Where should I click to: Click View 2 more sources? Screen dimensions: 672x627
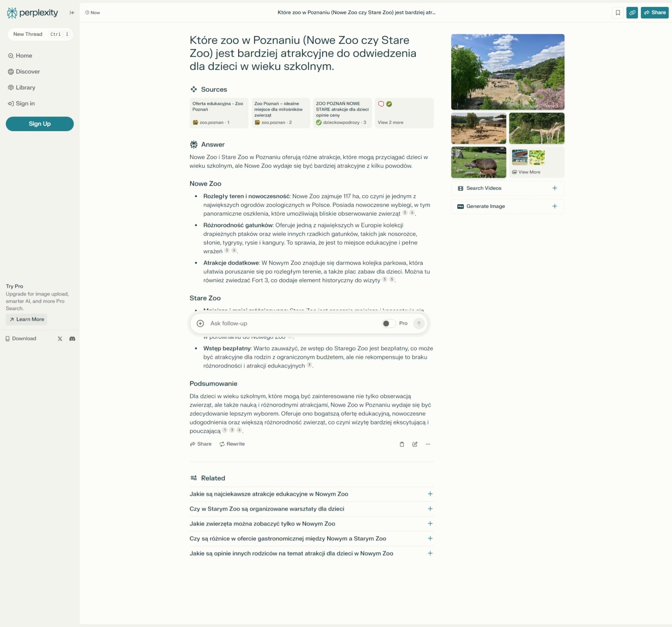404,113
